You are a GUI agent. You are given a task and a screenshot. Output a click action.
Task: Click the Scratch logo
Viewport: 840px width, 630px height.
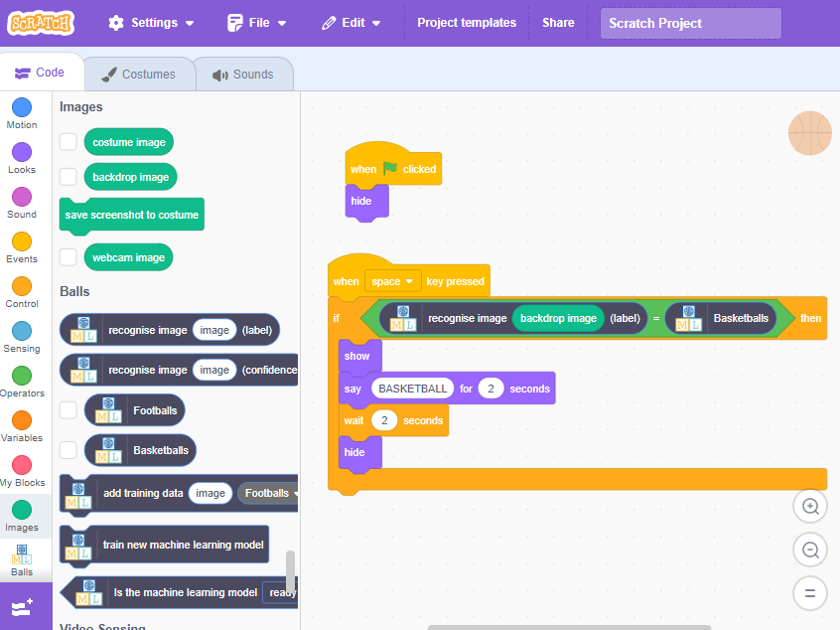(x=41, y=23)
